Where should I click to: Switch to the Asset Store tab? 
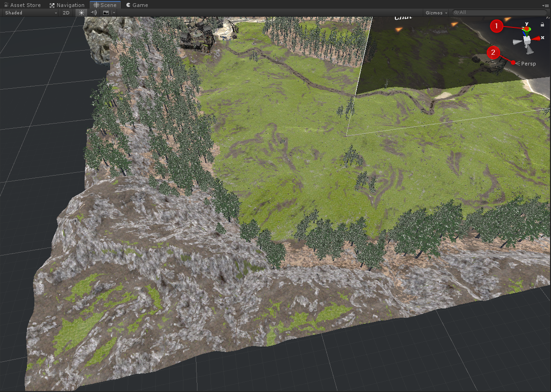[22, 5]
